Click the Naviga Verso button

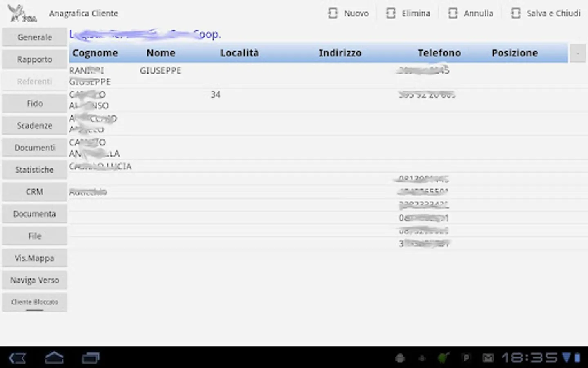pos(35,280)
